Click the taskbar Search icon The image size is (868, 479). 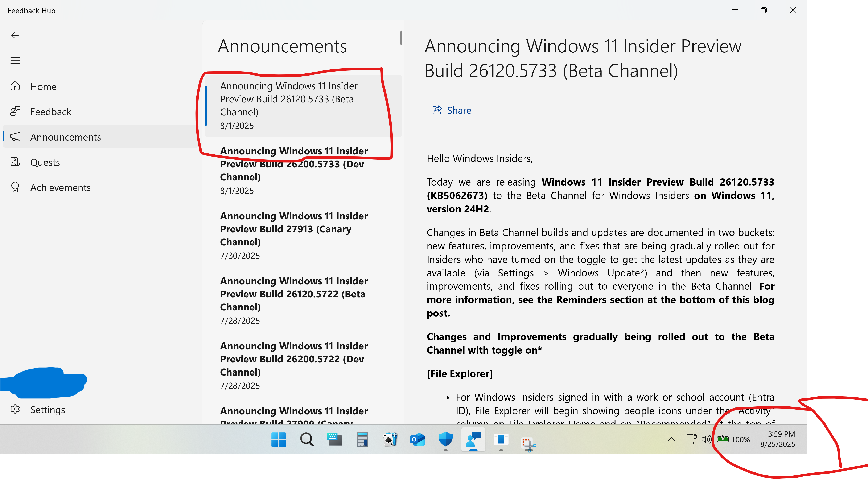tap(307, 440)
